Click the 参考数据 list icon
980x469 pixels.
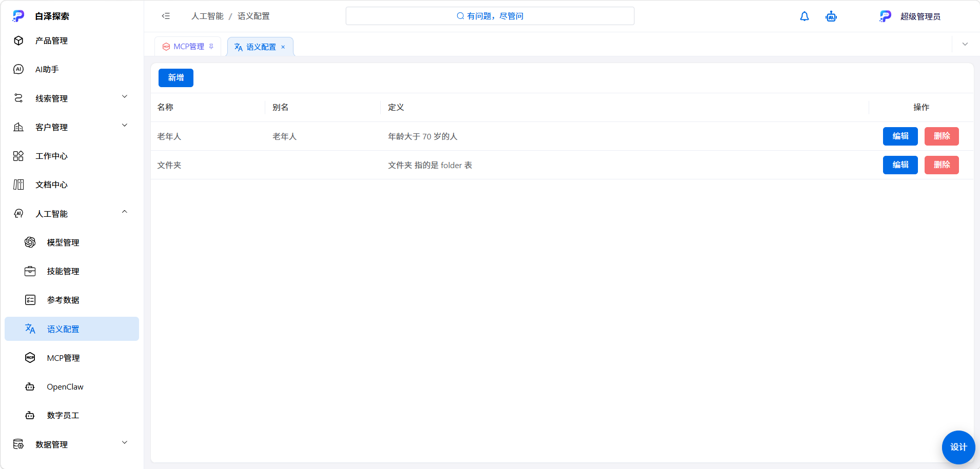30,300
